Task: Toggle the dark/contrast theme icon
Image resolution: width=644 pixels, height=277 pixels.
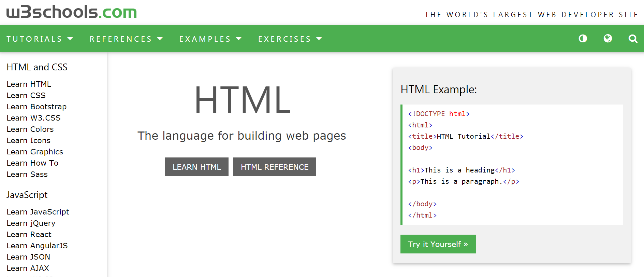Action: (583, 39)
